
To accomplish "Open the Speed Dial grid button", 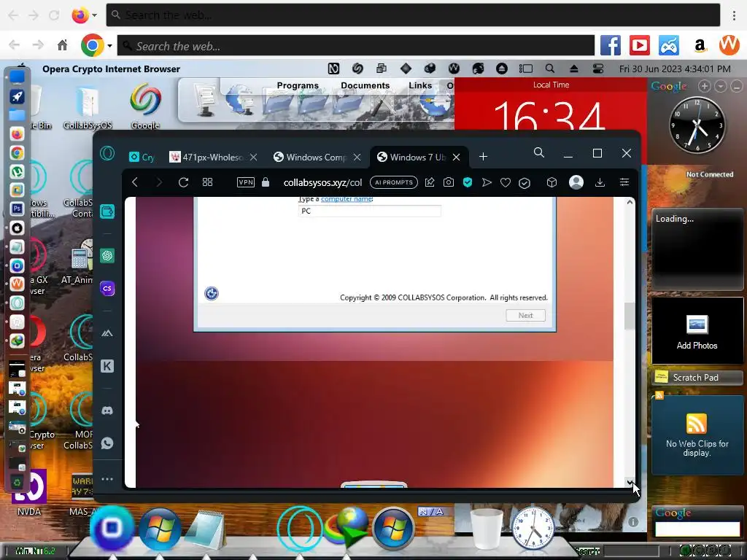I will (x=207, y=182).
